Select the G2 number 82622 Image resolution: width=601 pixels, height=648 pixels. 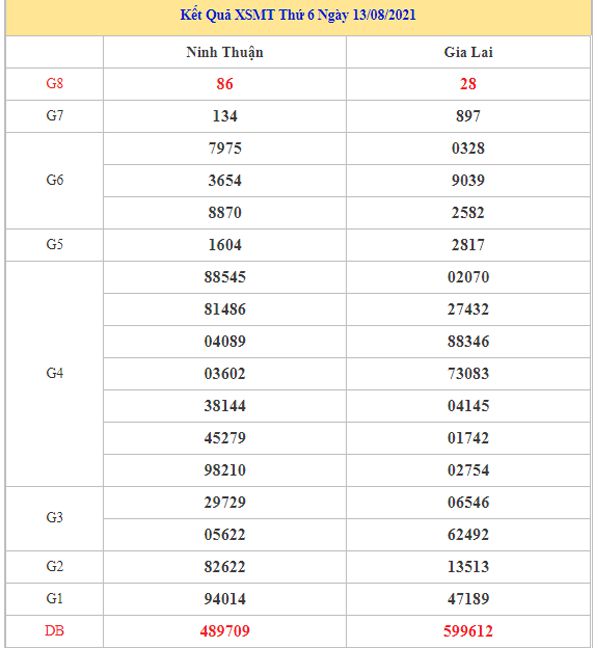(x=225, y=567)
